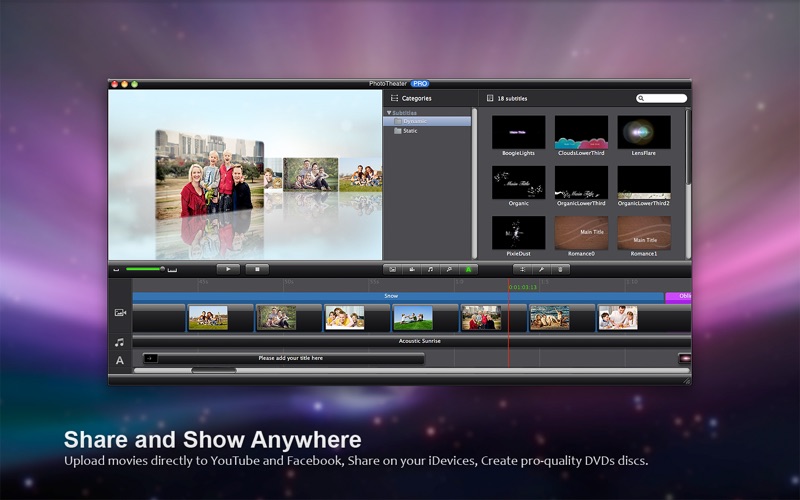The width and height of the screenshot is (800, 500).
Task: Select the green subtitles A icon
Action: 468,269
